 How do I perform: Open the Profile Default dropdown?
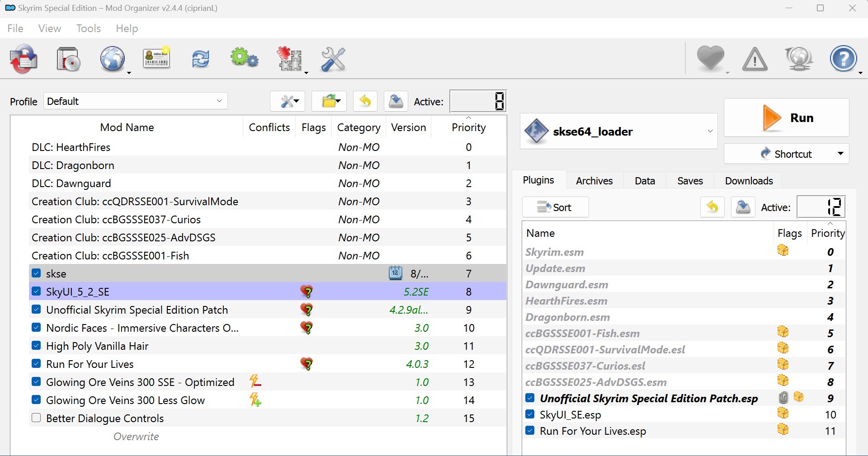pos(136,101)
